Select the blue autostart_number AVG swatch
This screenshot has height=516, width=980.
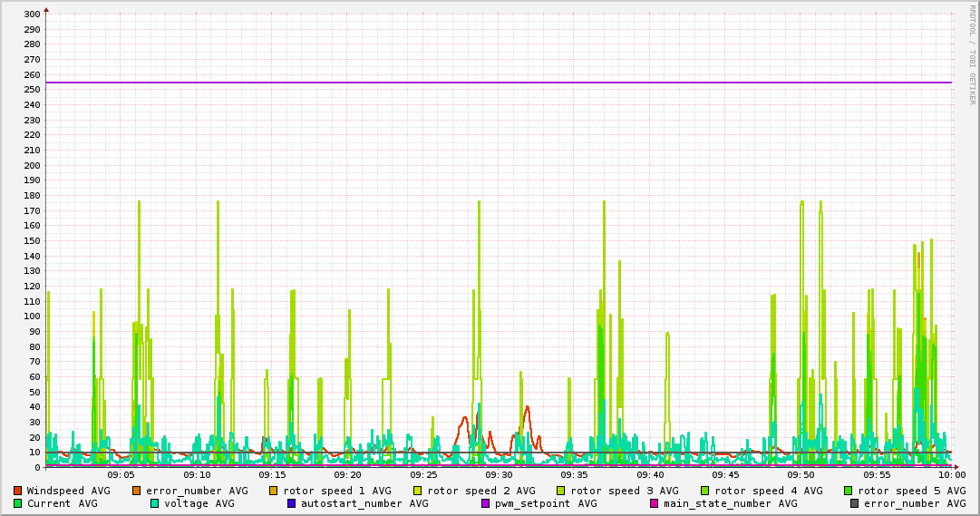[292, 503]
